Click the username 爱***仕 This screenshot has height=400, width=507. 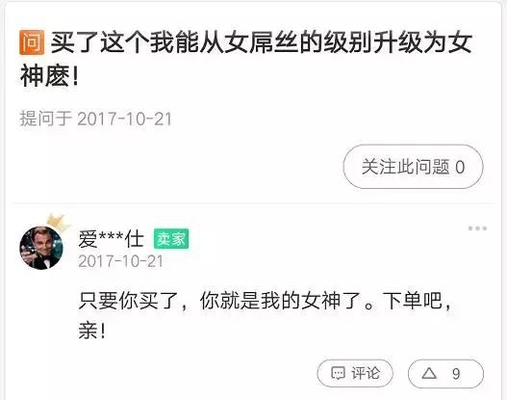point(111,239)
